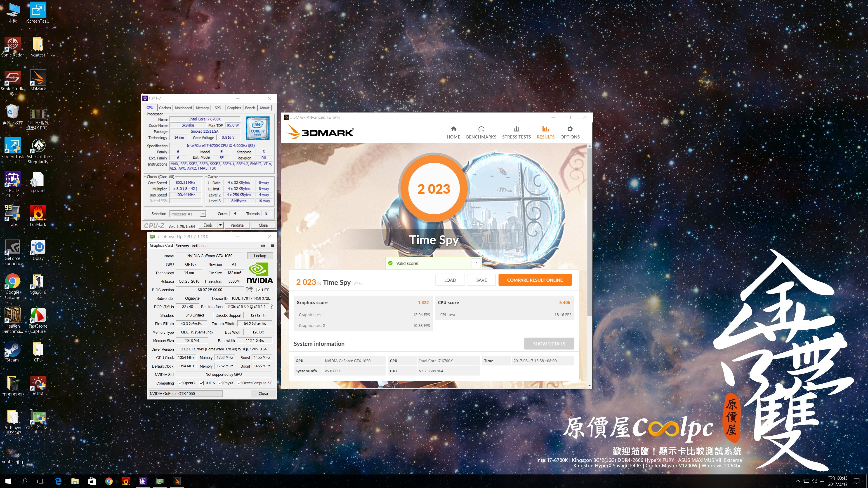
Task: Open Ashes of the Singularity shortcut
Action: 38,151
